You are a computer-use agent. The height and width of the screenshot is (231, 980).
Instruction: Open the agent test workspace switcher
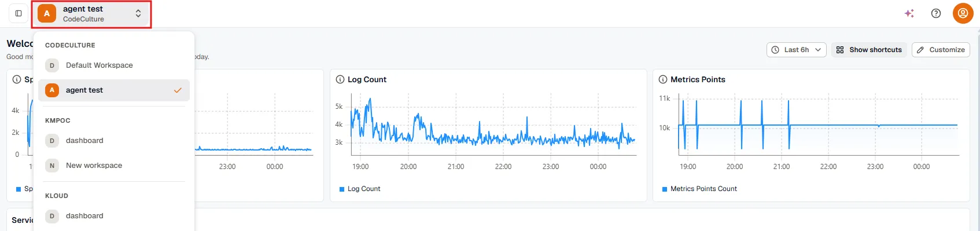(x=91, y=14)
